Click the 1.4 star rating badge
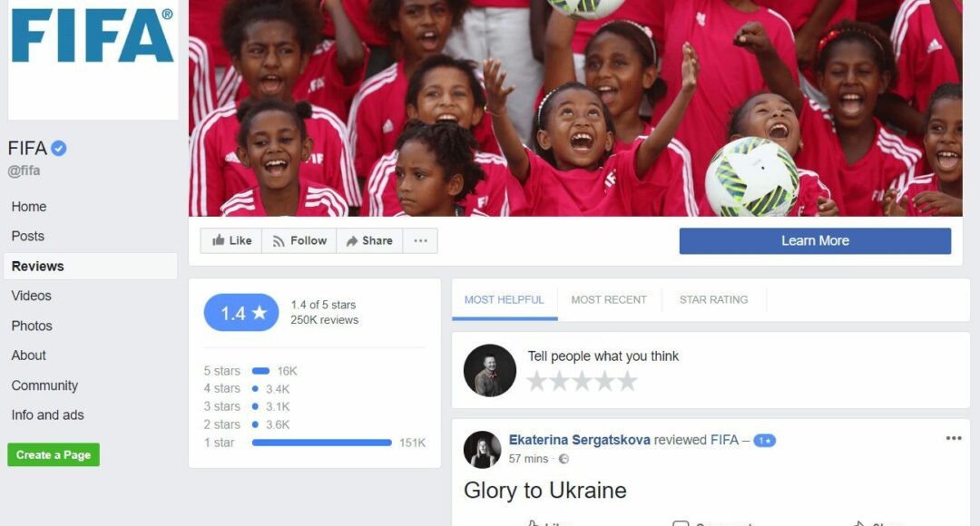 point(241,312)
